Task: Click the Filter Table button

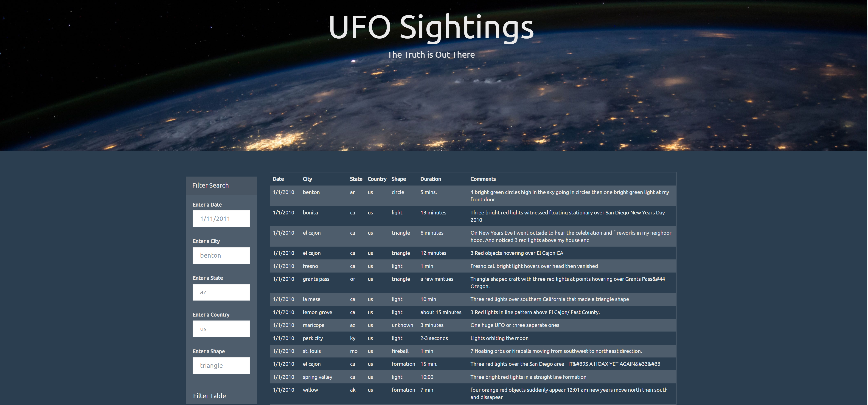Action: (209, 396)
